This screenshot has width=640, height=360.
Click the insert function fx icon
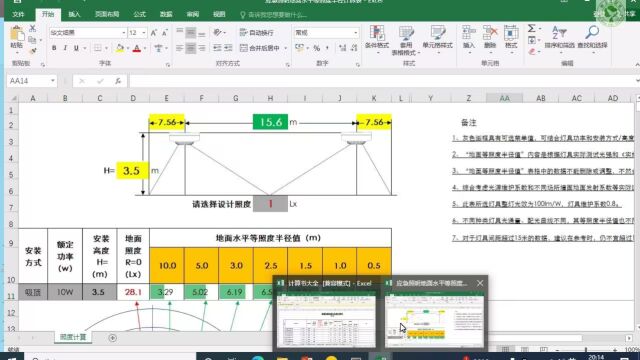118,81
